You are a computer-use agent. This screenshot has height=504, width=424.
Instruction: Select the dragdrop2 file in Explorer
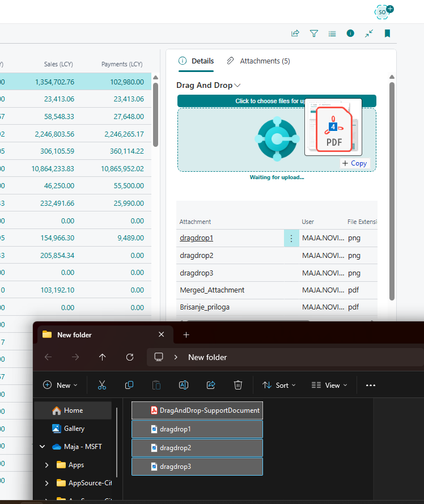[x=197, y=448]
